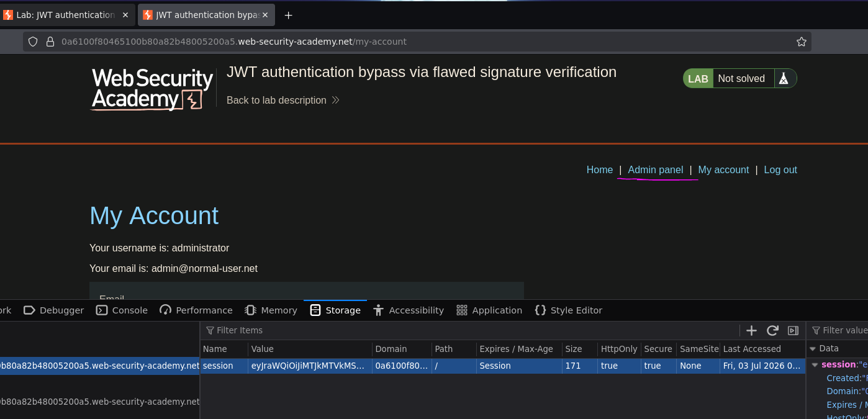Click the URL address bar
The width and height of the screenshot is (868, 419).
(x=417, y=42)
